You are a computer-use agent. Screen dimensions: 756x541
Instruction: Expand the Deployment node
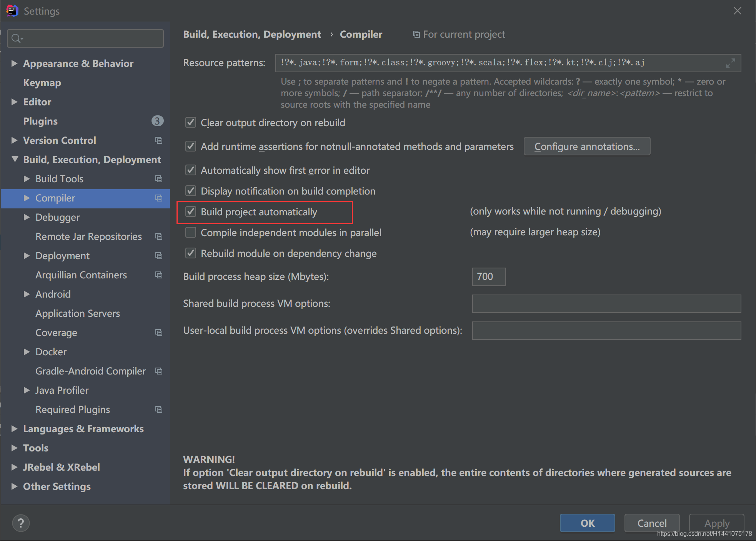pyautogui.click(x=27, y=256)
